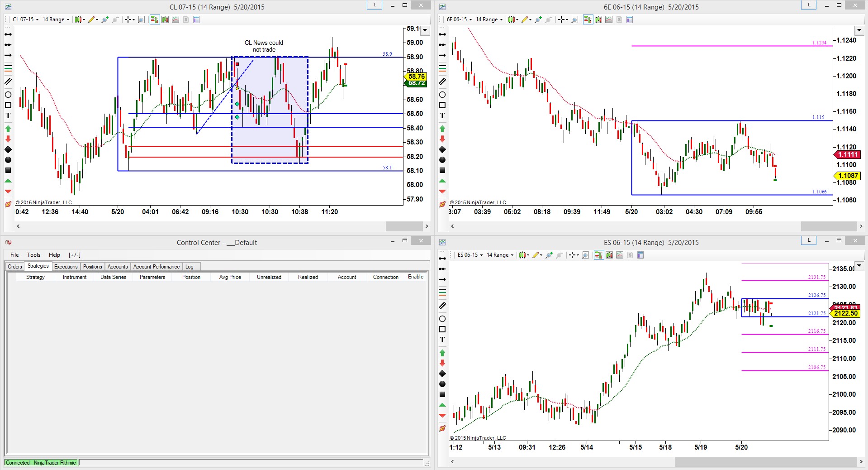Click the Enable column header
The width and height of the screenshot is (868, 470).
[416, 277]
